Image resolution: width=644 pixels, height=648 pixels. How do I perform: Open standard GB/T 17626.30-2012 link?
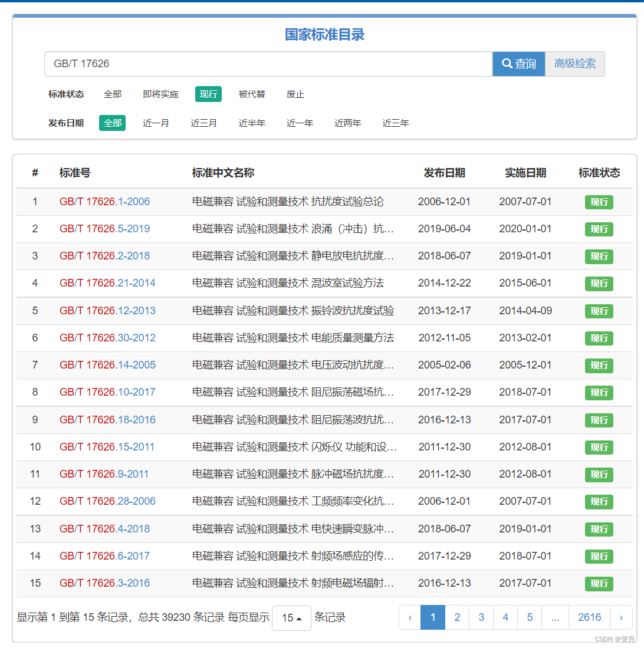pyautogui.click(x=107, y=338)
